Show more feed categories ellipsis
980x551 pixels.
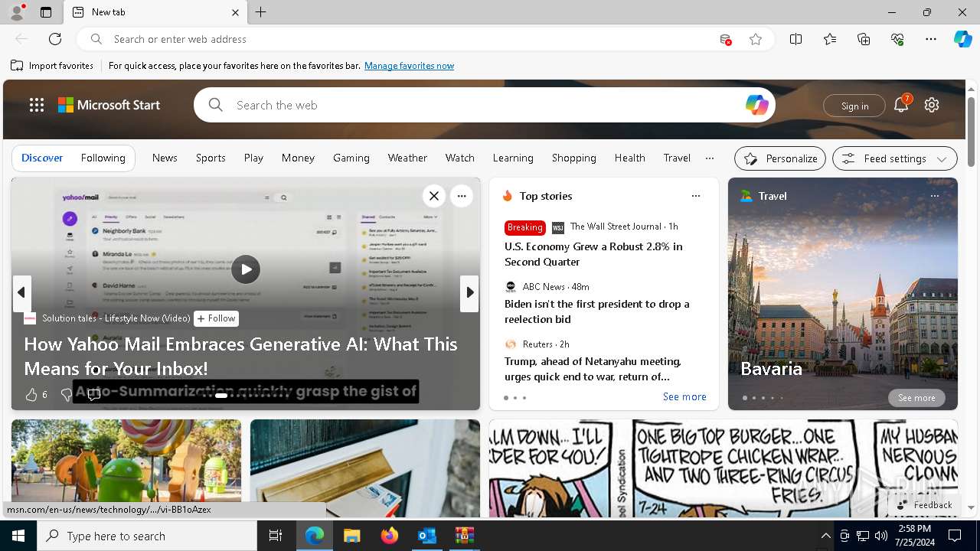(x=710, y=158)
